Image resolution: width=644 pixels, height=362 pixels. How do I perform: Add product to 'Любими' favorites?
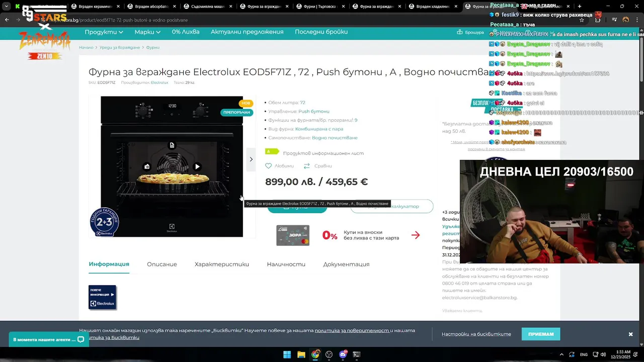point(279,166)
